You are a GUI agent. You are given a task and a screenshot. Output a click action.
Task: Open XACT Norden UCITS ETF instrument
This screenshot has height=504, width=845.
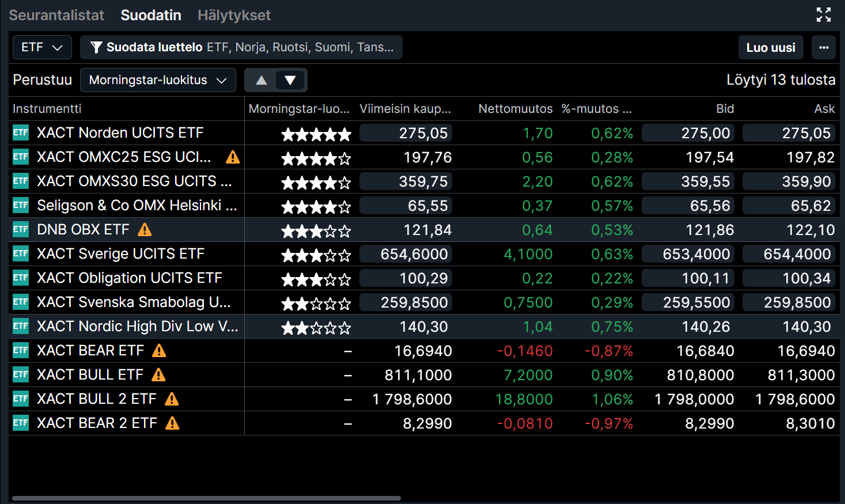(120, 132)
